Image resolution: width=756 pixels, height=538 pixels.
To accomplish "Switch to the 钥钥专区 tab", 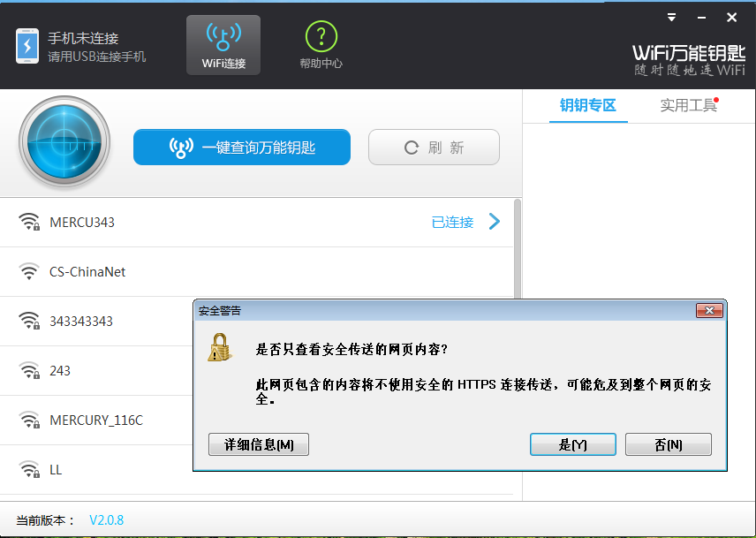I will 588,105.
